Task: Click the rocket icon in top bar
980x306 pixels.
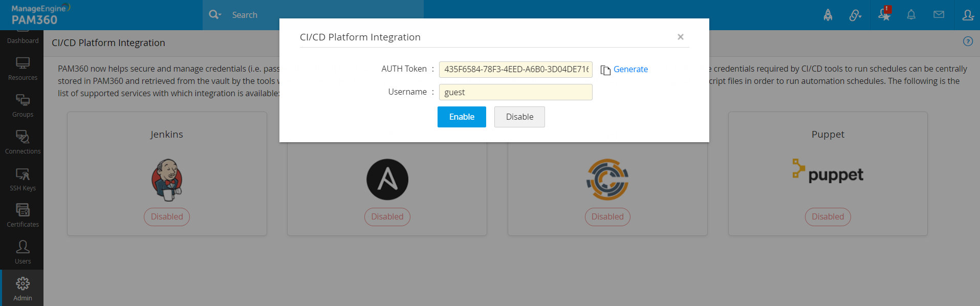Action: click(x=827, y=15)
